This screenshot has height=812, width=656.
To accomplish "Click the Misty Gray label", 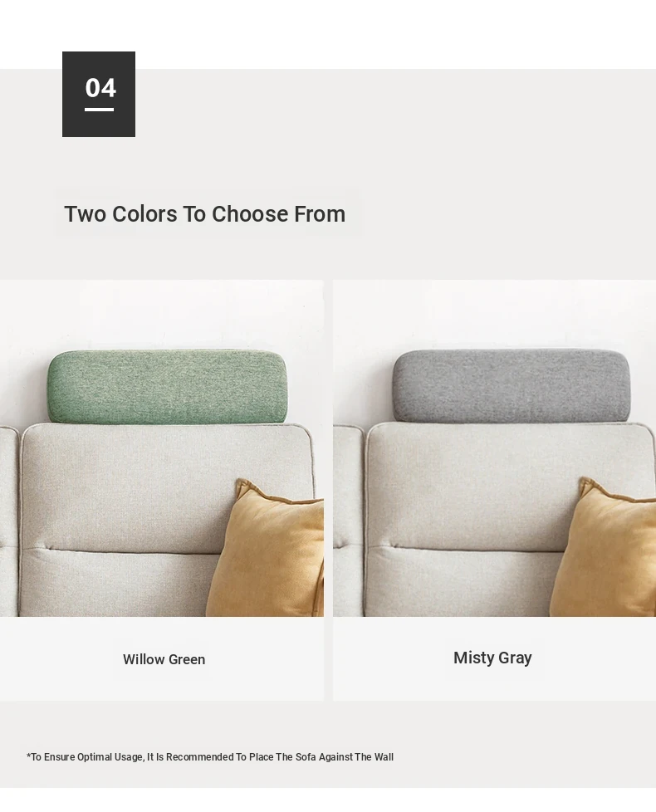I will pos(492,658).
